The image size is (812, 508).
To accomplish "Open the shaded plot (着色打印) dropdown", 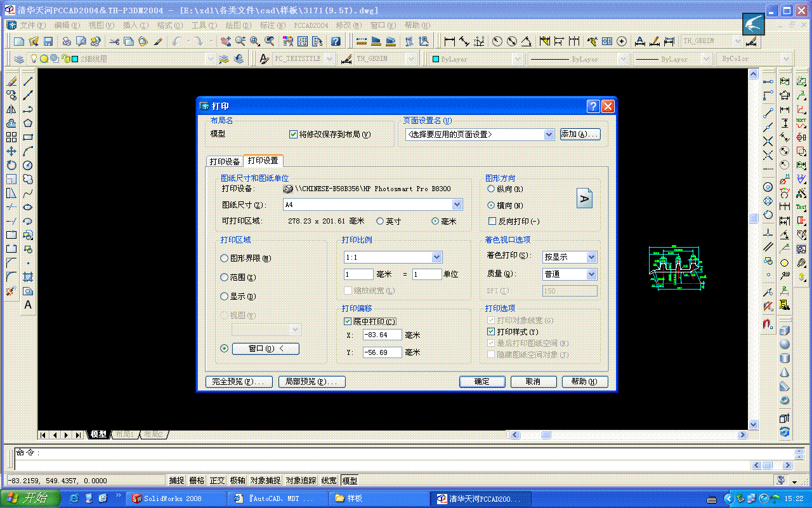I will click(x=591, y=257).
